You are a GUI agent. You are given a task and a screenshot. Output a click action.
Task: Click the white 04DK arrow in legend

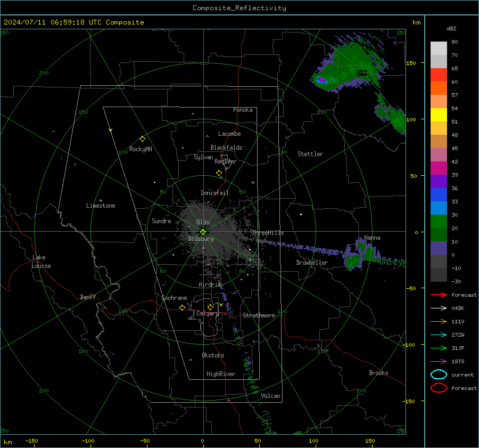[x=439, y=308]
